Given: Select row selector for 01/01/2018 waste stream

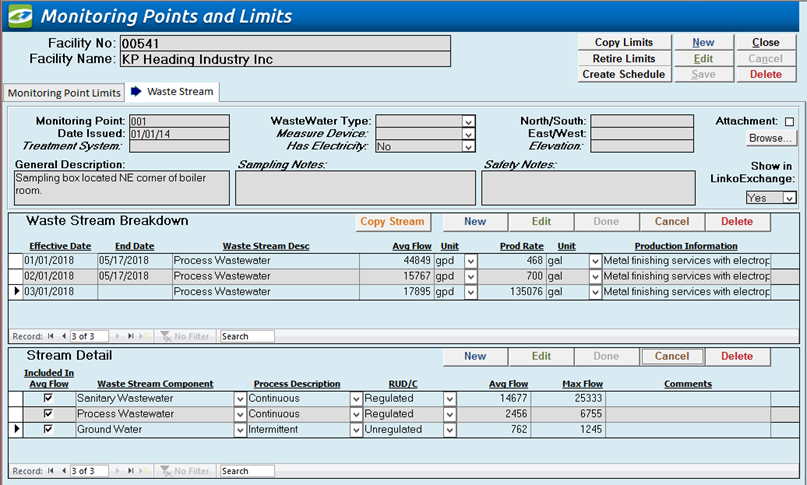Looking at the screenshot, I should tap(16, 261).
